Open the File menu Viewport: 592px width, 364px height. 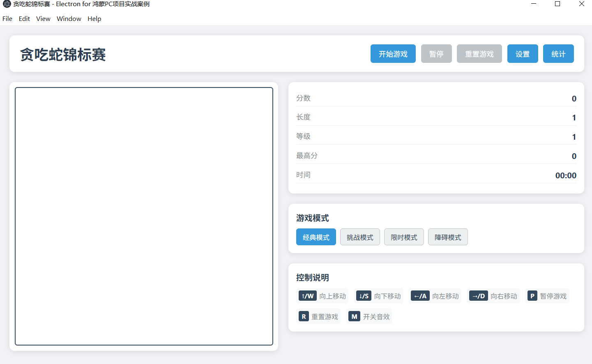[7, 18]
